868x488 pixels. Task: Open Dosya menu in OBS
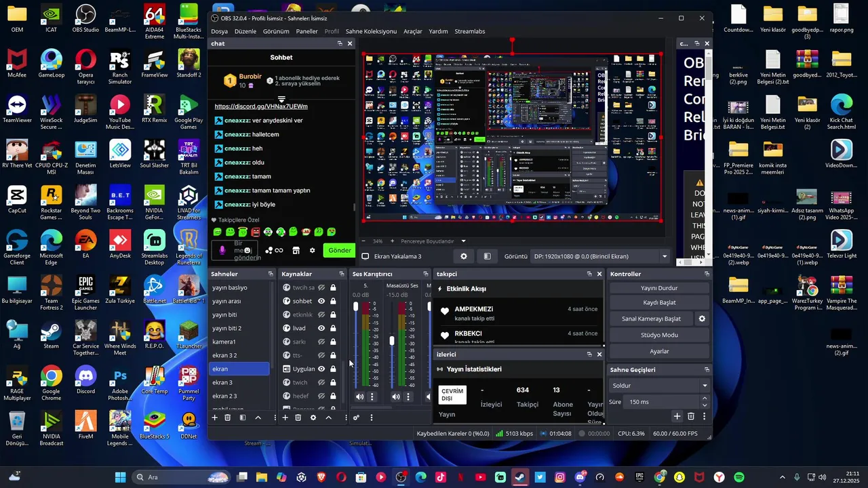[x=219, y=31]
